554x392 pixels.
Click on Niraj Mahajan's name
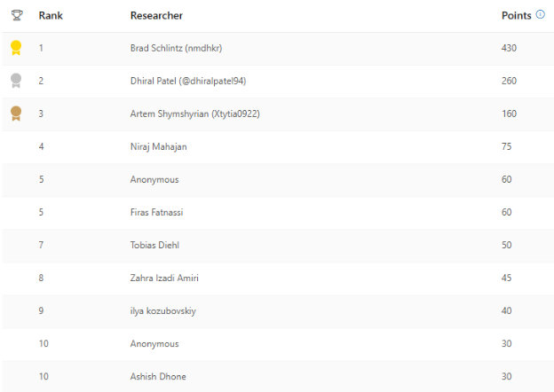(x=159, y=146)
